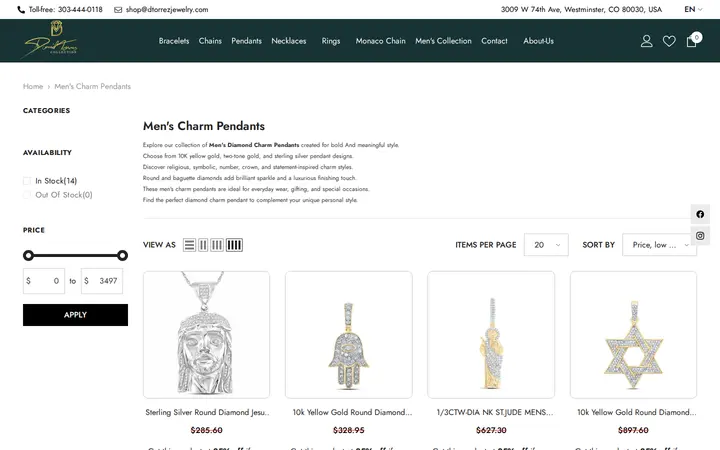Open the Monaco Chain menu

381,41
